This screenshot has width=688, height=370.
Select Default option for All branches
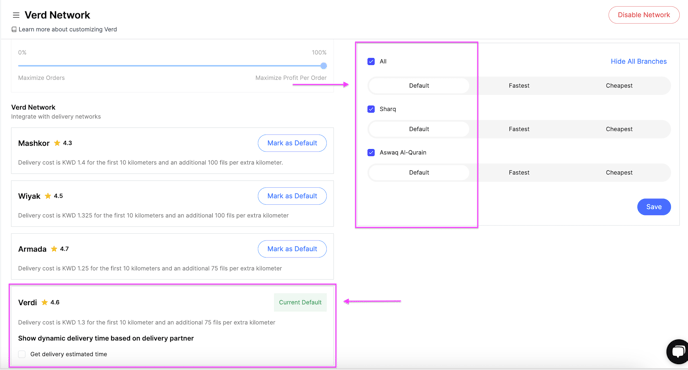click(x=419, y=86)
